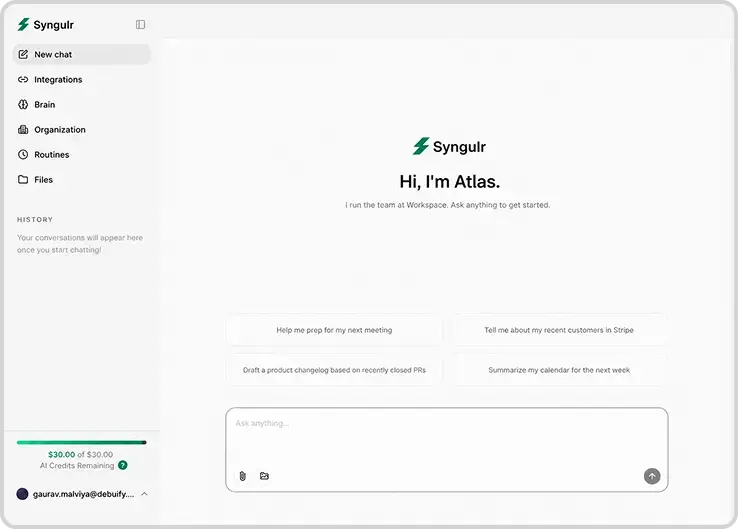This screenshot has height=529, width=738.
Task: Click the Files folder icon
Action: coord(23,179)
